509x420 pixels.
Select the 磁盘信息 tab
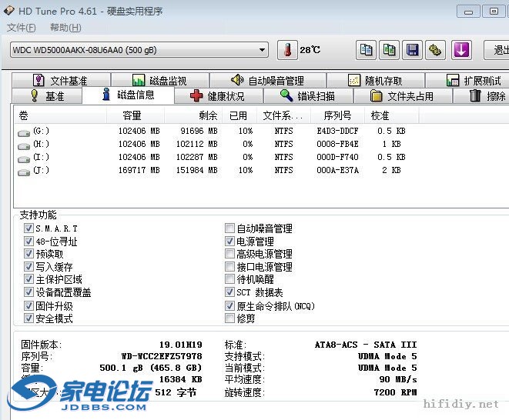coord(129,95)
